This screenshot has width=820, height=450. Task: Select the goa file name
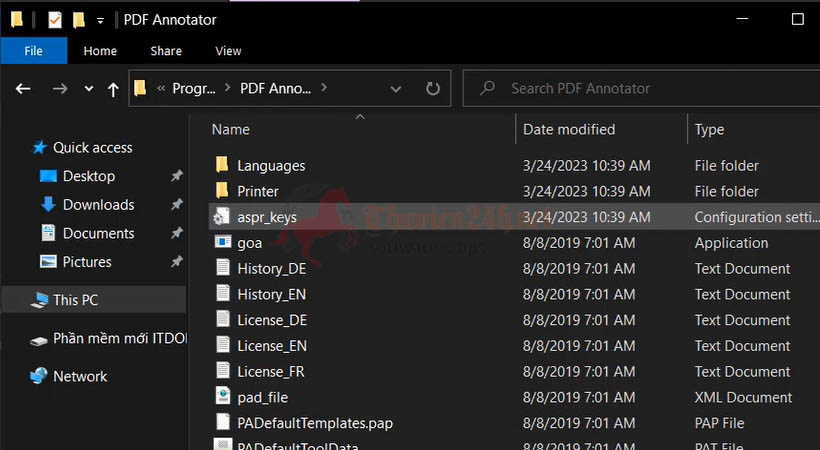[249, 243]
